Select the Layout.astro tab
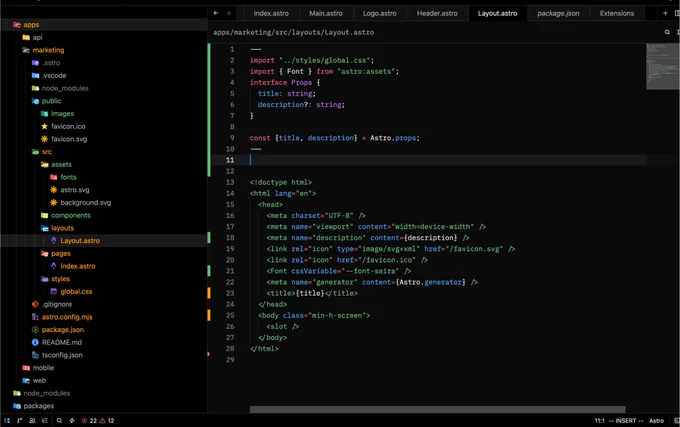The image size is (680, 427). pyautogui.click(x=497, y=13)
